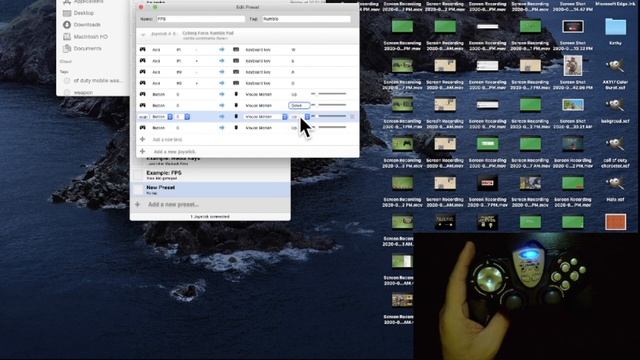The image size is (640, 360).
Task: Open the Kirby folder on the desktop
Action: click(x=616, y=27)
